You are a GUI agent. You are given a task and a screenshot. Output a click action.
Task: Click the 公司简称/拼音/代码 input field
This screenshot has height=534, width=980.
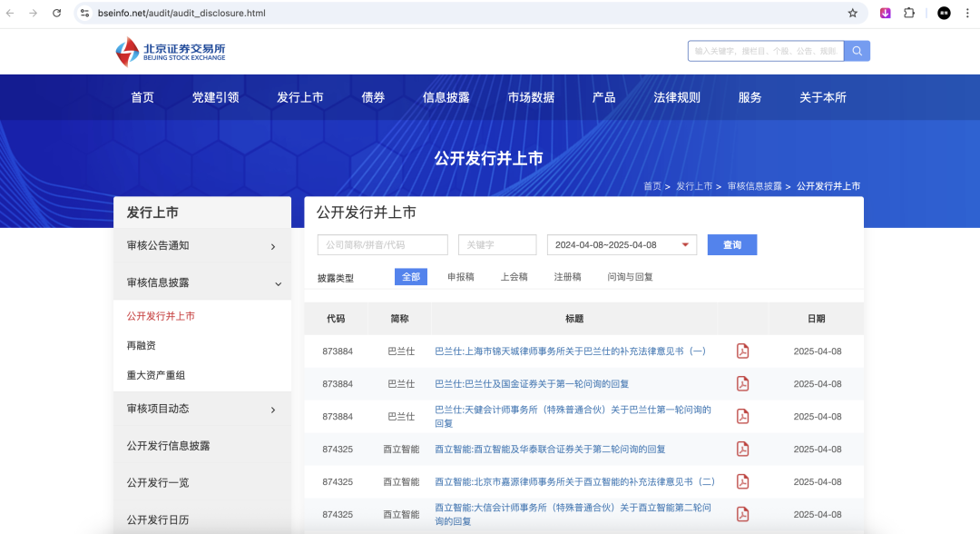382,245
